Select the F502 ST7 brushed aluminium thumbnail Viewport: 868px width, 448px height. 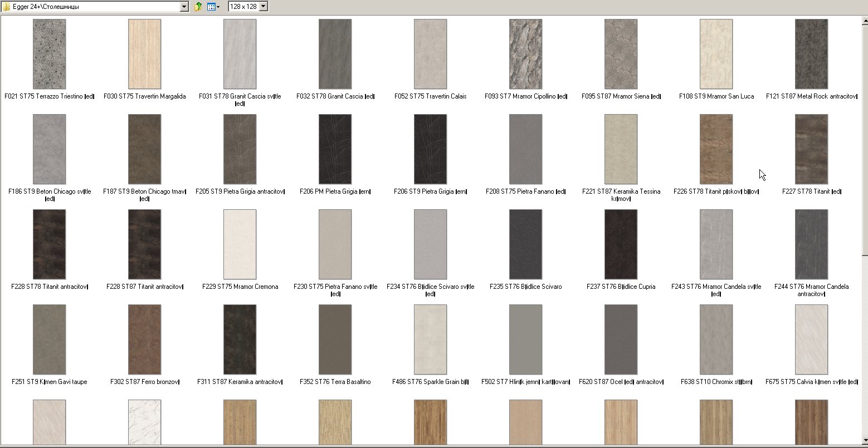[x=525, y=339]
